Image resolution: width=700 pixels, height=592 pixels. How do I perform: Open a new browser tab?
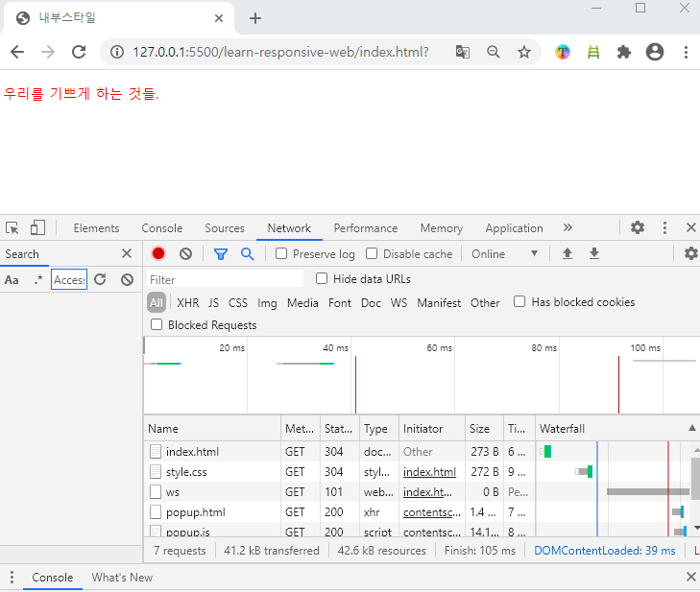(255, 18)
